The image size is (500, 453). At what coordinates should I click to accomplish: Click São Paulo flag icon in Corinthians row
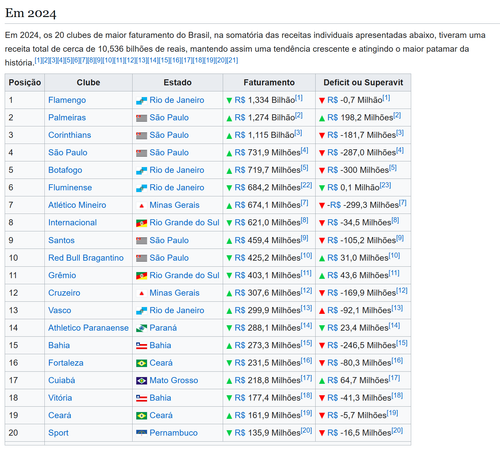141,136
